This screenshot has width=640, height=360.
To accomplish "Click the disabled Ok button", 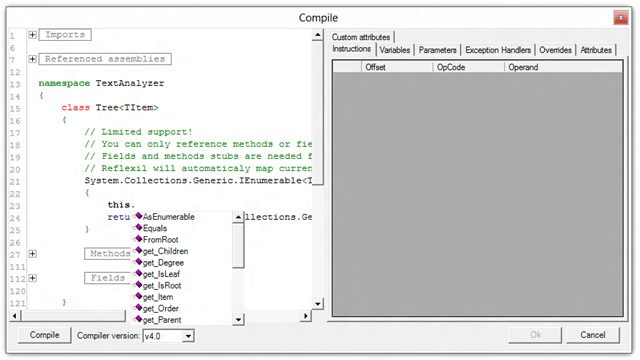I will coord(535,335).
